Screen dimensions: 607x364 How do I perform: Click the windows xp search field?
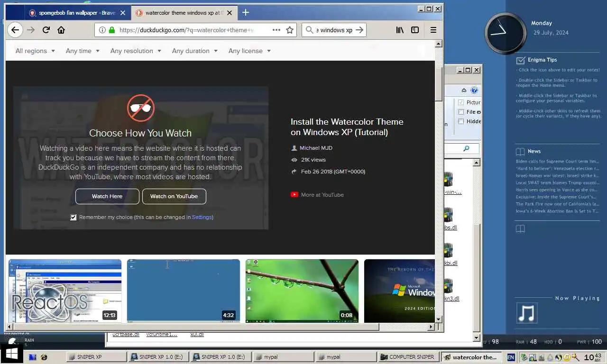click(335, 30)
